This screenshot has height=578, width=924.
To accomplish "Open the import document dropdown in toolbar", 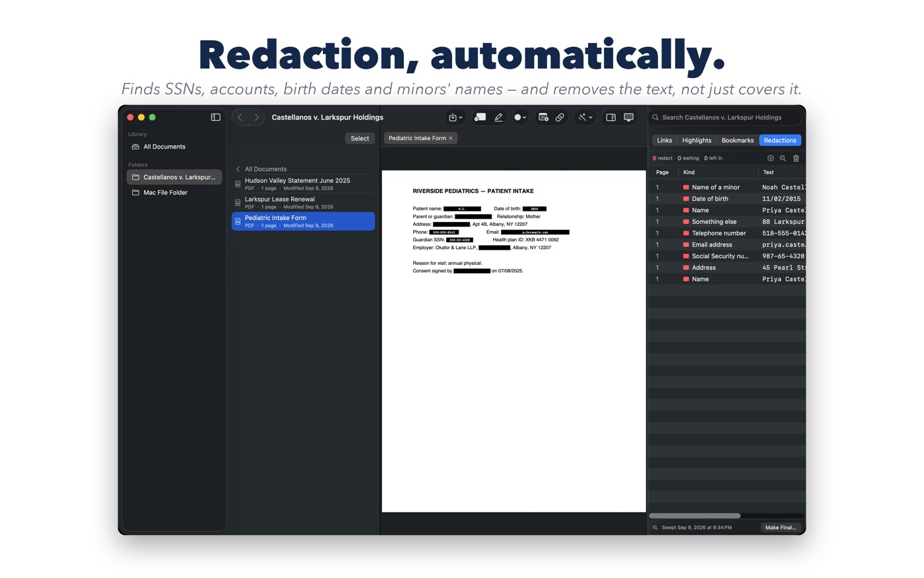I will pos(455,118).
